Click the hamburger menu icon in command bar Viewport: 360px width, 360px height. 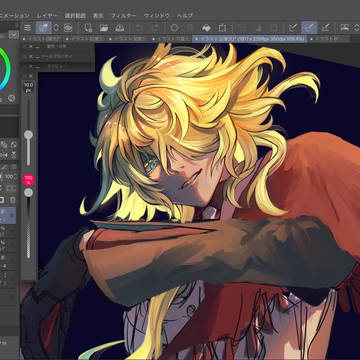click(x=28, y=28)
